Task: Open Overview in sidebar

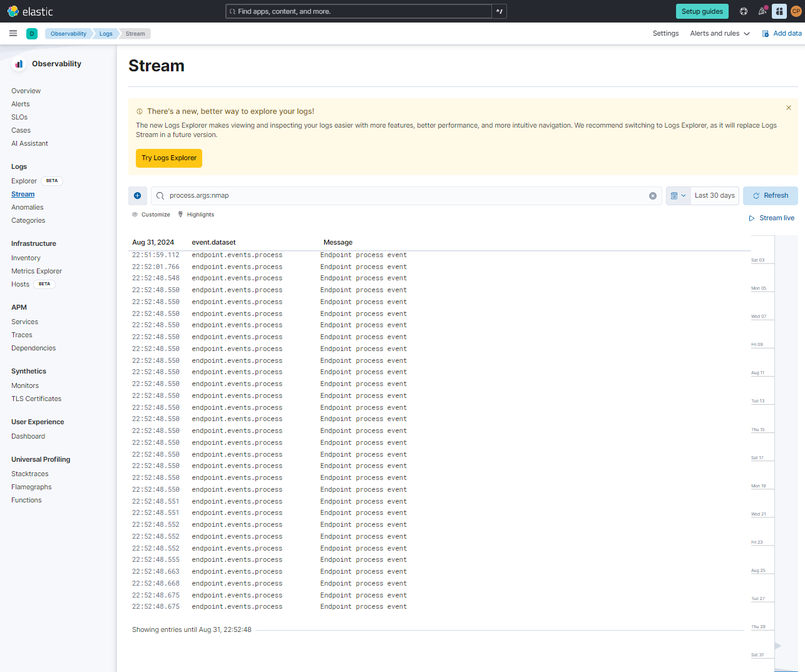Action: point(26,91)
